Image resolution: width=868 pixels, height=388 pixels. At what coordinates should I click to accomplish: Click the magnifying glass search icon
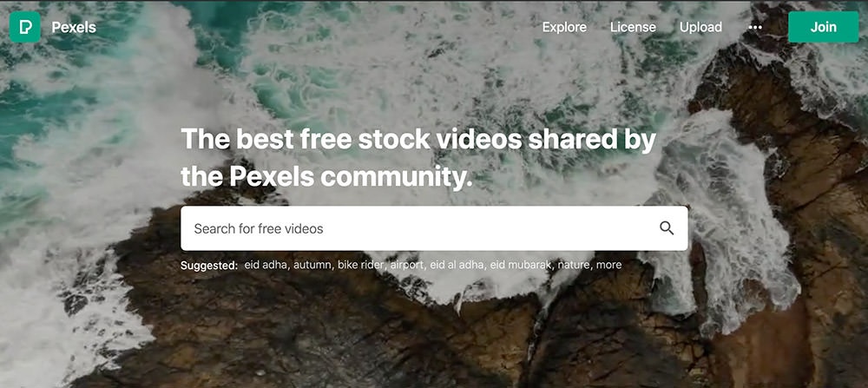[x=667, y=228]
